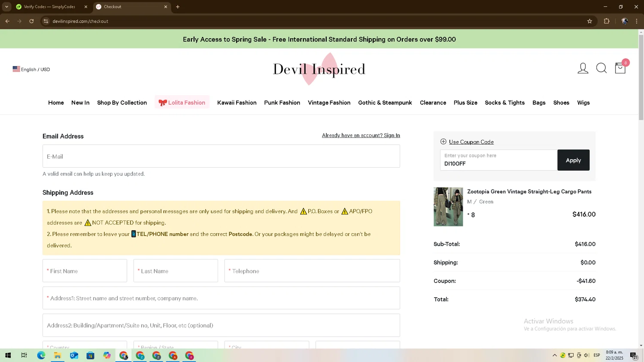The height and width of the screenshot is (362, 644).
Task: Click the Total amount $374.40
Action: click(x=585, y=299)
